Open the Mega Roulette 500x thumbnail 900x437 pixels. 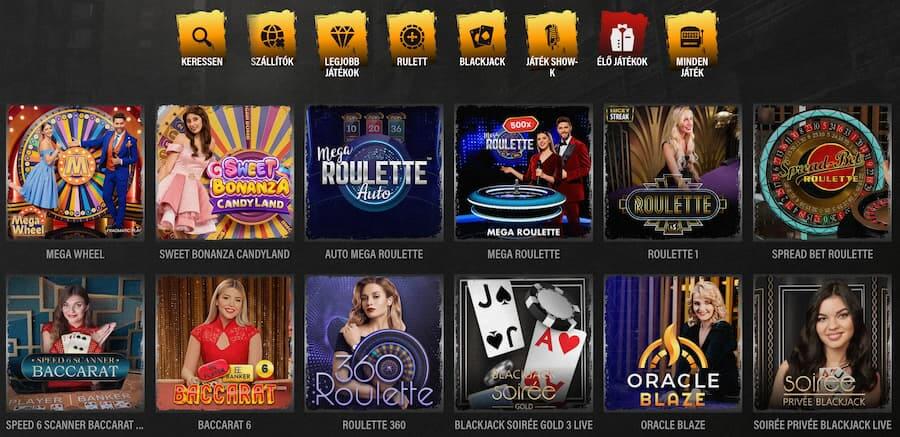tap(523, 172)
